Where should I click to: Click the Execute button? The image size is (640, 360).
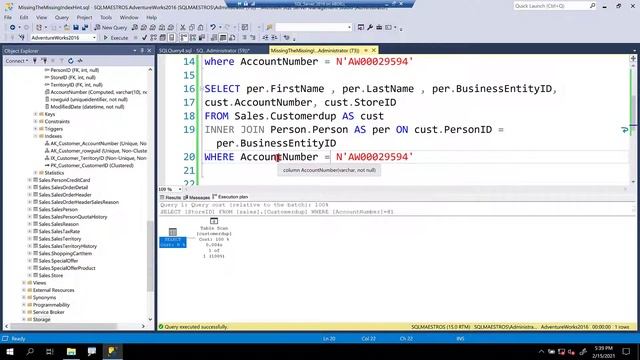(x=116, y=38)
